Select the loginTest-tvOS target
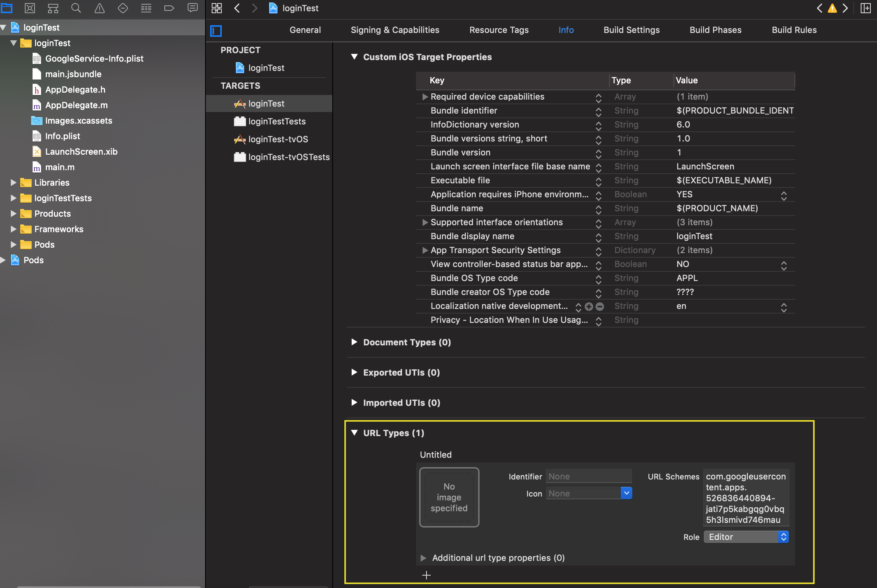Screen dimensions: 877x588 pos(278,139)
